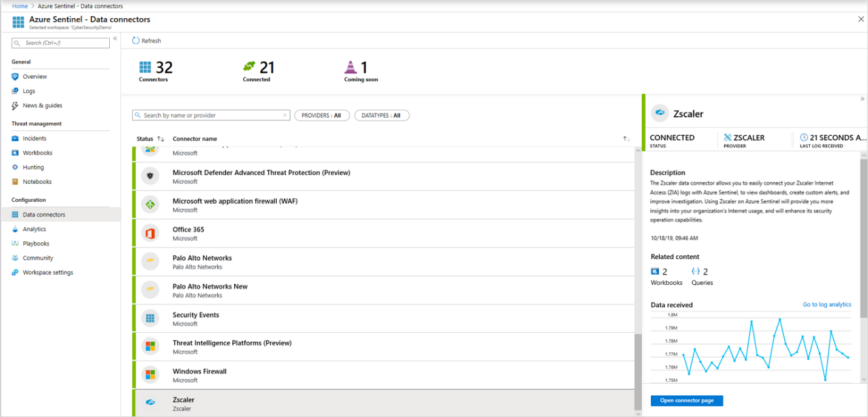Click the Refresh icon above the connector counts
The image size is (868, 417).
click(x=135, y=41)
